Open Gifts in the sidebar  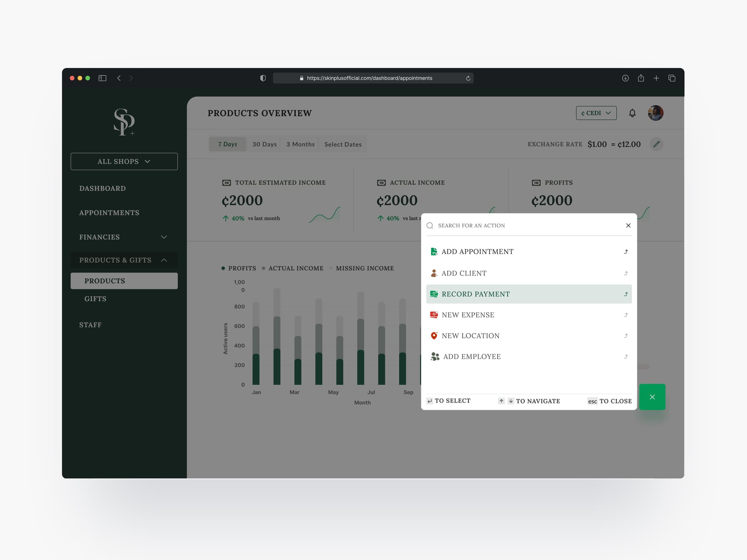(x=96, y=299)
